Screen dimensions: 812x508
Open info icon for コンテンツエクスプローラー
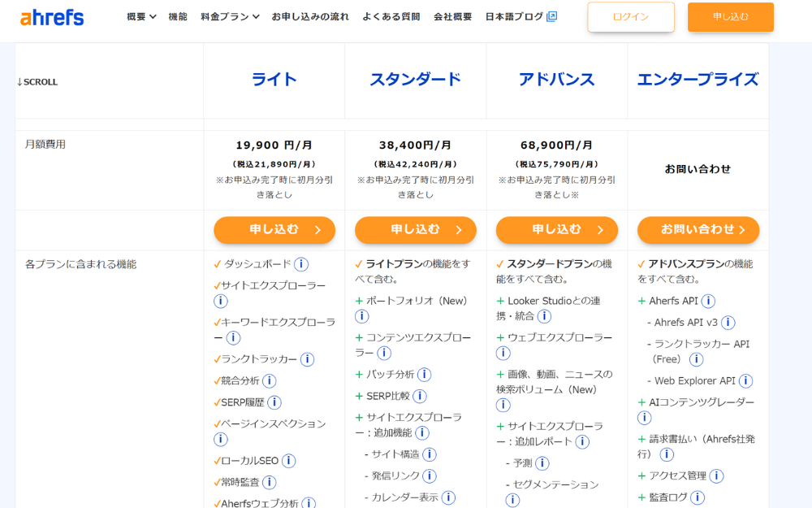click(x=384, y=353)
